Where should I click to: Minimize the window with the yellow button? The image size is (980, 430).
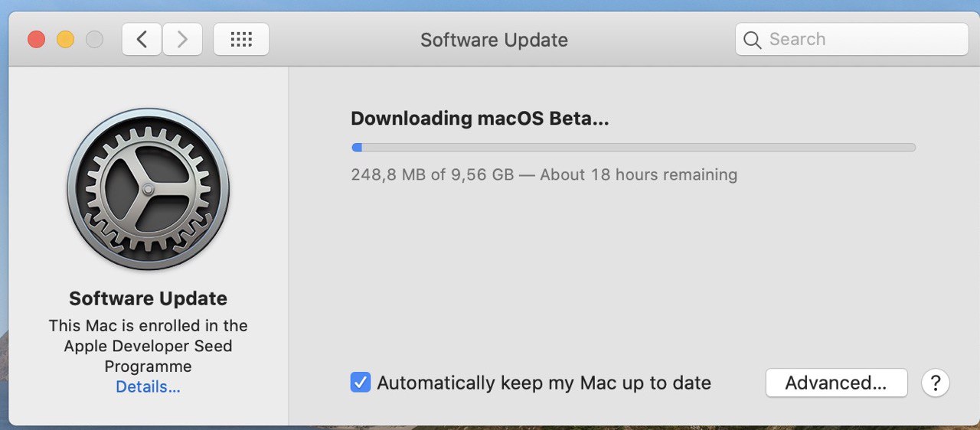tap(65, 39)
